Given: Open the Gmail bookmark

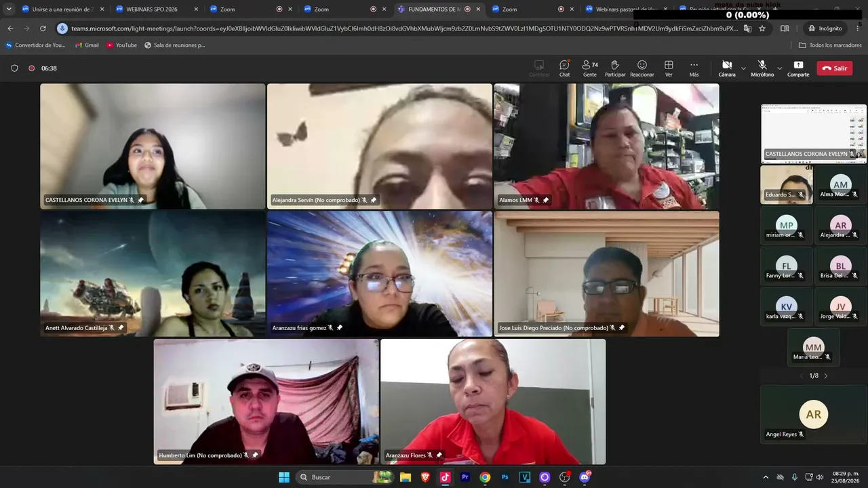Looking at the screenshot, I should click(87, 45).
